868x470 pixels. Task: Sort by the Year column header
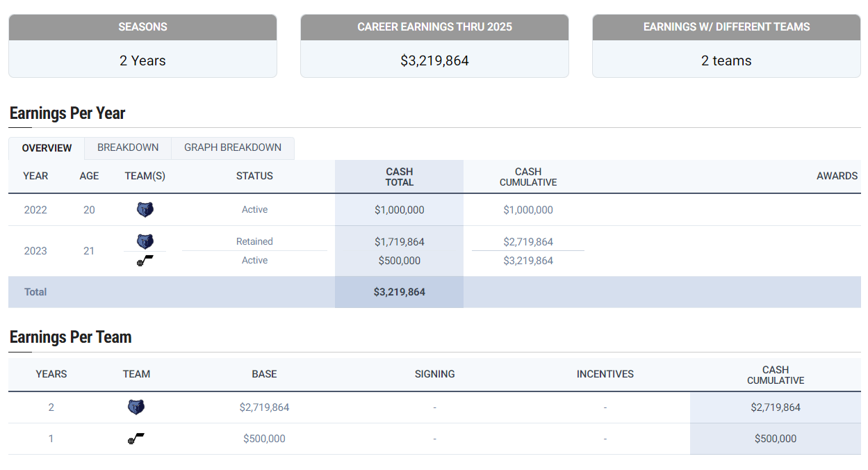coord(35,176)
